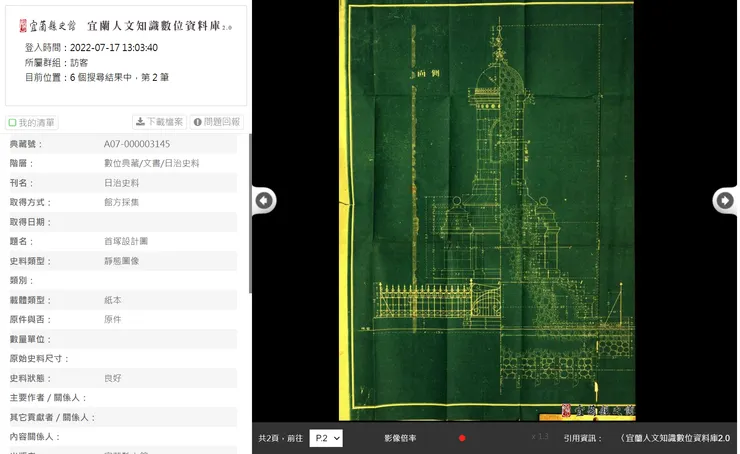Click the 共2頁 page count label
The image size is (740, 454).
click(280, 438)
